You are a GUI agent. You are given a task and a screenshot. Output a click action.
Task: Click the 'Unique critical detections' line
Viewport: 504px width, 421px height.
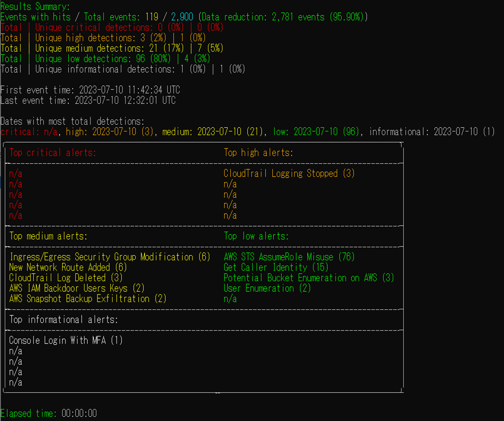tap(112, 27)
